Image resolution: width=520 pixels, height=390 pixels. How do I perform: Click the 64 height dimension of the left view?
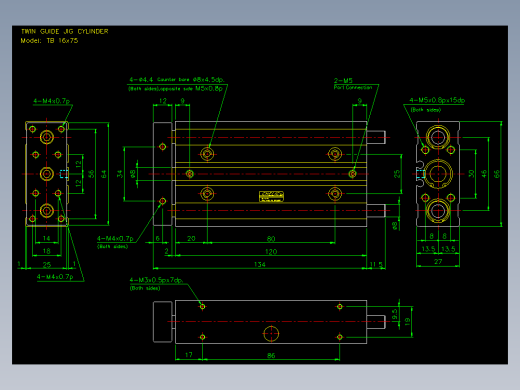tap(104, 174)
